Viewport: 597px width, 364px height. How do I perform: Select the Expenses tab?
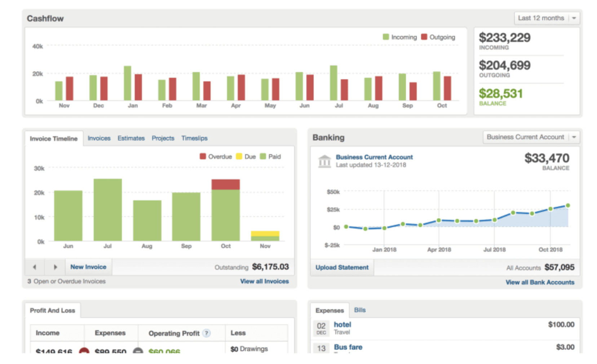pos(330,311)
